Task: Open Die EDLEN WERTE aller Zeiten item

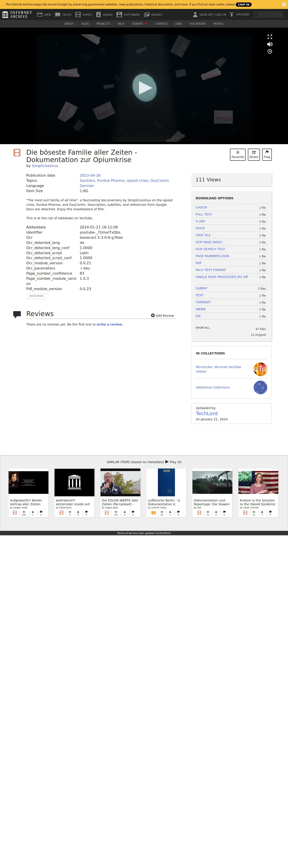Action: coord(120,493)
